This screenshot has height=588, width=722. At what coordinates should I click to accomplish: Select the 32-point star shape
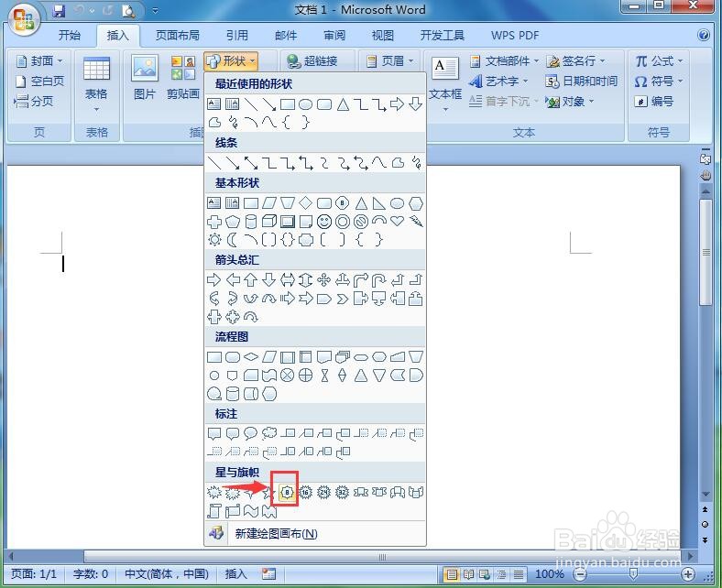click(342, 492)
